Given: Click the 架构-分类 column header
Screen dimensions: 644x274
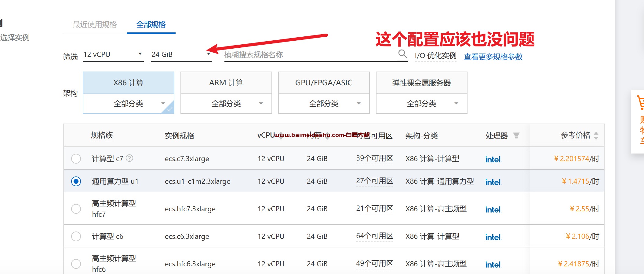Looking at the screenshot, I should tap(422, 135).
